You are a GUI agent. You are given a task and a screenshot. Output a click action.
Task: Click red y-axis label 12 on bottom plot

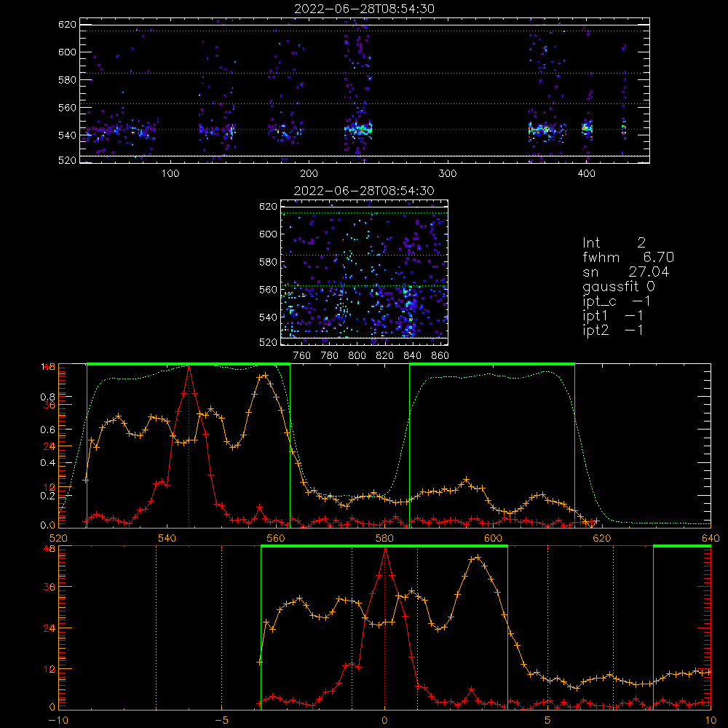(50, 670)
